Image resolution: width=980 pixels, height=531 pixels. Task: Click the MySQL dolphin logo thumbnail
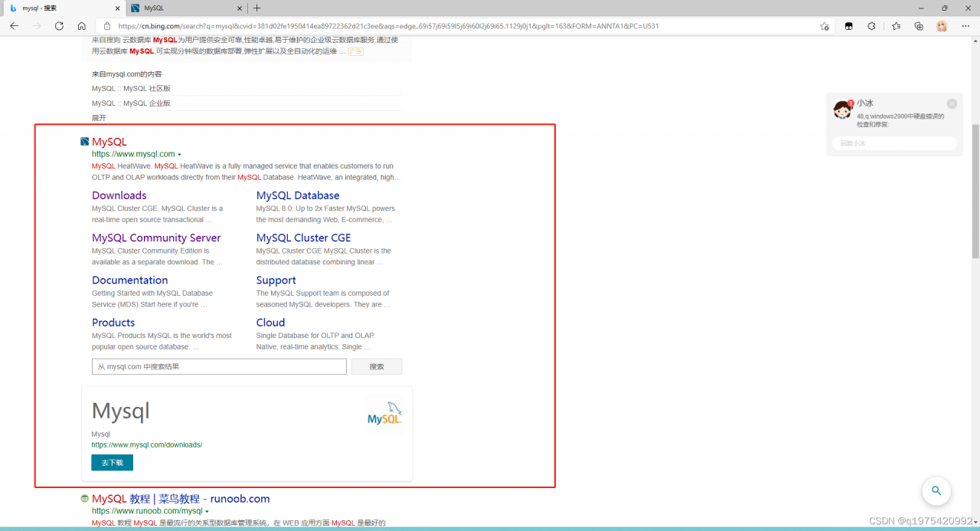coord(385,413)
